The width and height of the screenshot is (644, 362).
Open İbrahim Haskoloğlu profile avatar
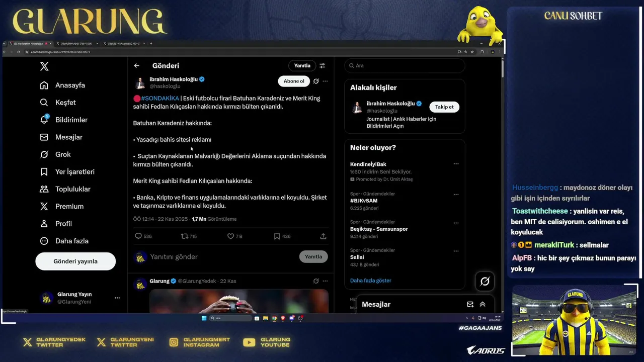(140, 82)
